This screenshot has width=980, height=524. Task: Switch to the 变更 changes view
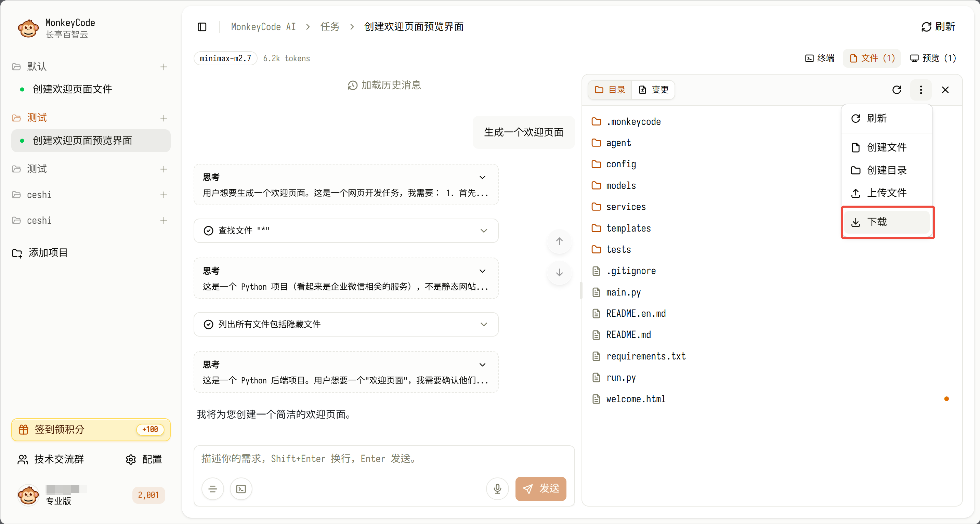click(x=653, y=90)
